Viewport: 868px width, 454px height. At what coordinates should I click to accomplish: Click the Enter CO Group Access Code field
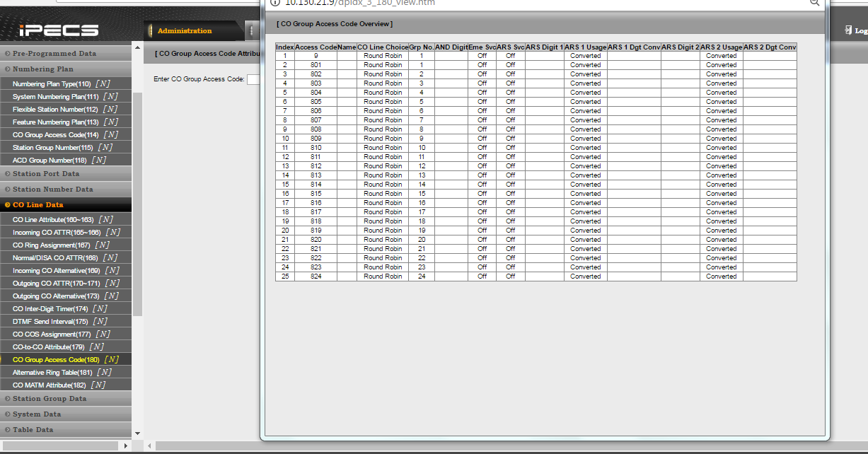tap(253, 79)
